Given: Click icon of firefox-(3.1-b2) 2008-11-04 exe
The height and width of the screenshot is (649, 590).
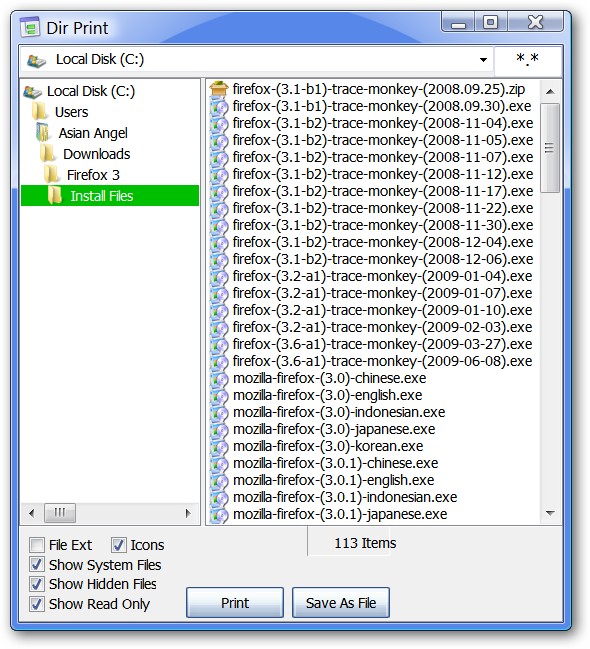Looking at the screenshot, I should point(219,123).
